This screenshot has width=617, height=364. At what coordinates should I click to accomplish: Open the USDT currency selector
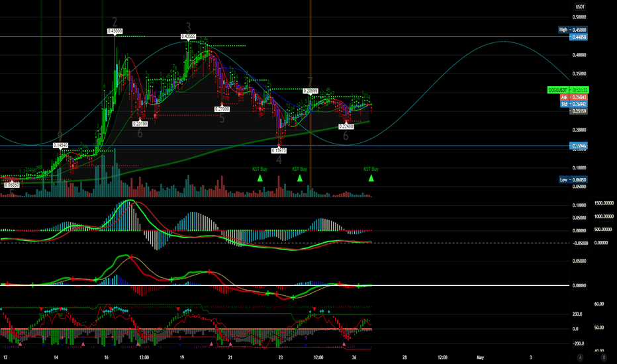click(580, 7)
